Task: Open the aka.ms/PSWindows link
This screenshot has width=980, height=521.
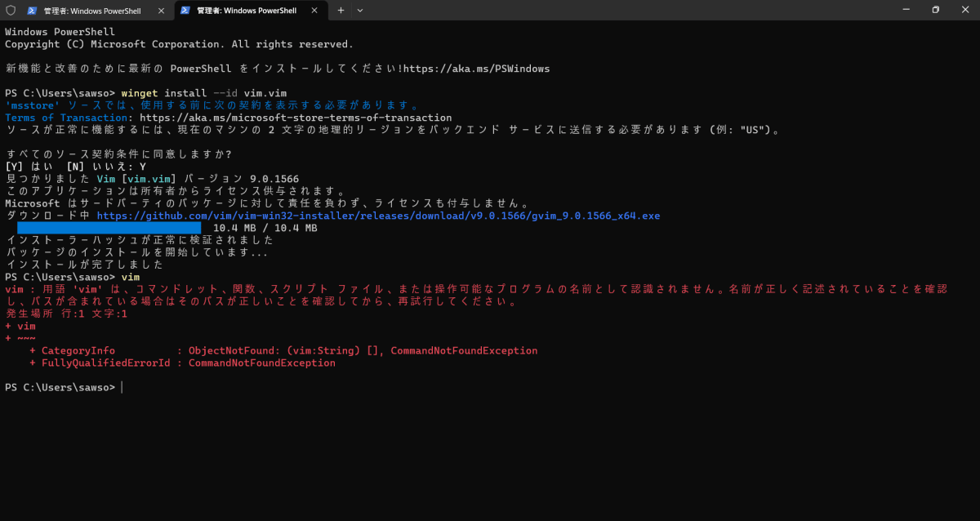Action: 476,69
